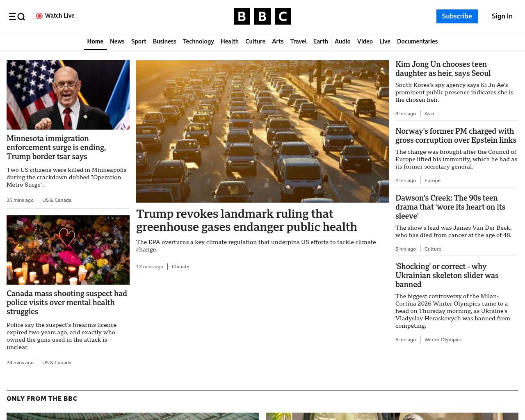Open the Arts section

point(278,41)
